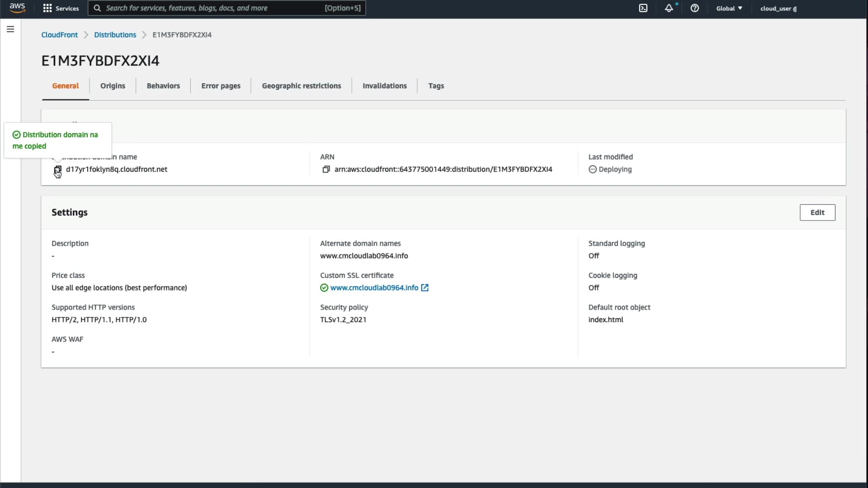
Task: Click the Edit settings button
Action: pyautogui.click(x=817, y=212)
